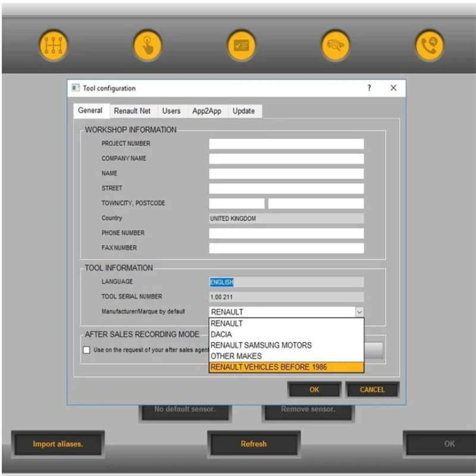Collapse the Manufacturer/Marque dropdown arrow
476x476 pixels.
[x=359, y=312]
